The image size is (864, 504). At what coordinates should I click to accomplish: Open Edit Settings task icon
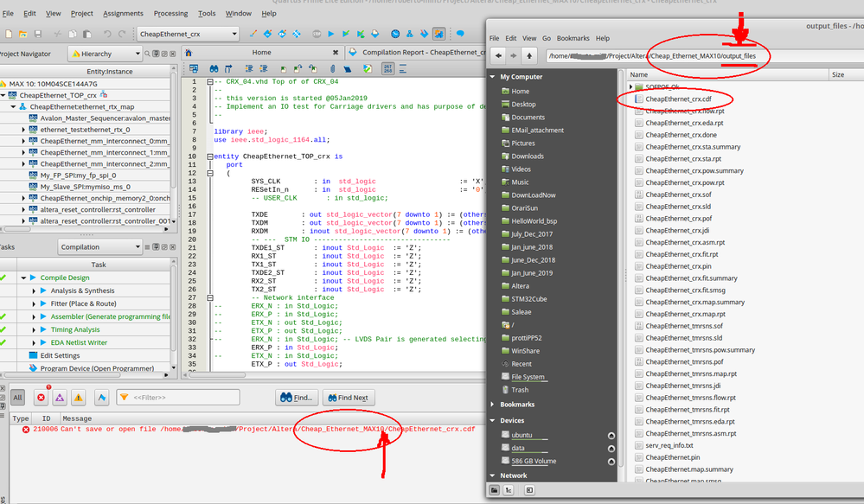click(x=34, y=355)
